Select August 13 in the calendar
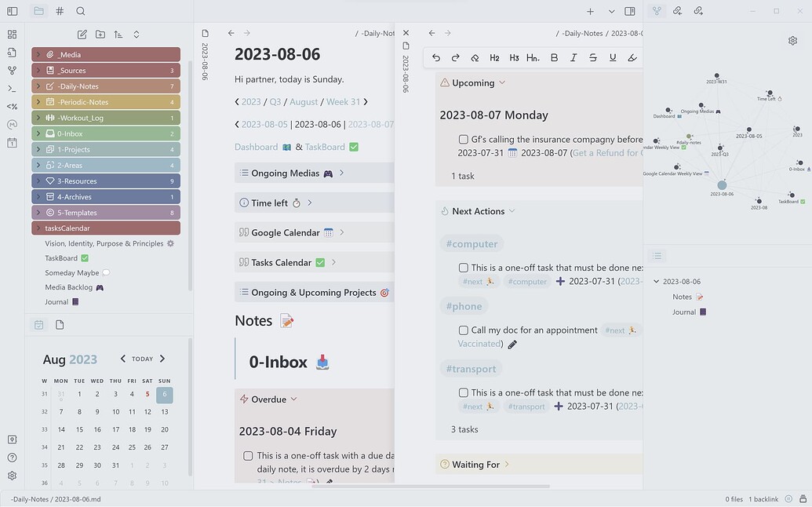 [x=164, y=411]
